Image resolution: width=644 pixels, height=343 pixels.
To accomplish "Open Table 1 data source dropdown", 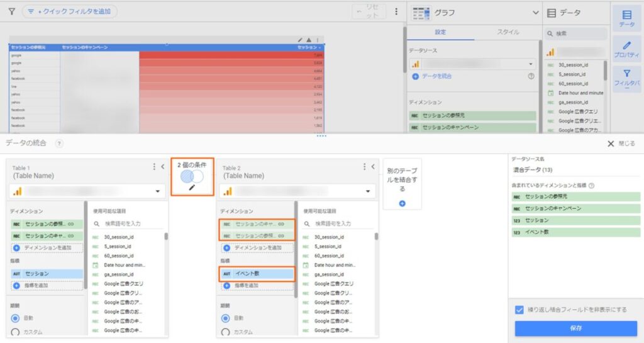I will [x=156, y=191].
